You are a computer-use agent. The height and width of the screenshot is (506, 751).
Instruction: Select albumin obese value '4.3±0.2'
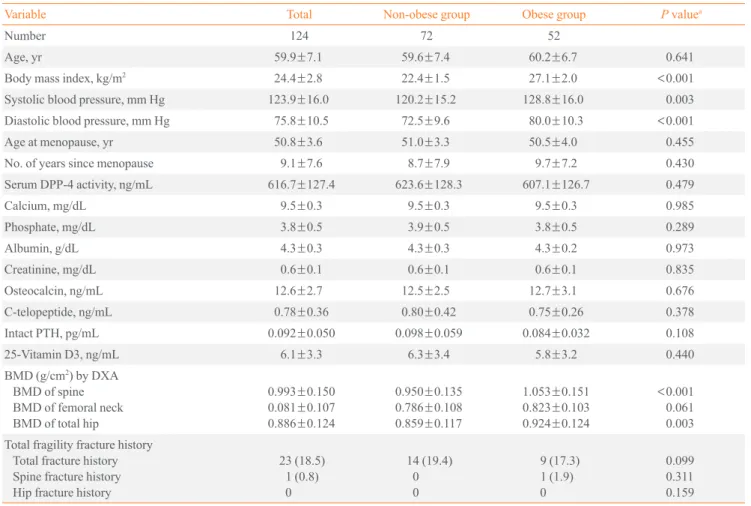556,248
